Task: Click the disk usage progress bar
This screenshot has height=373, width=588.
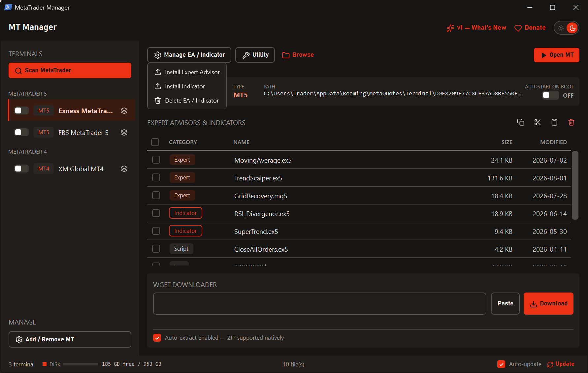Action: (81, 364)
